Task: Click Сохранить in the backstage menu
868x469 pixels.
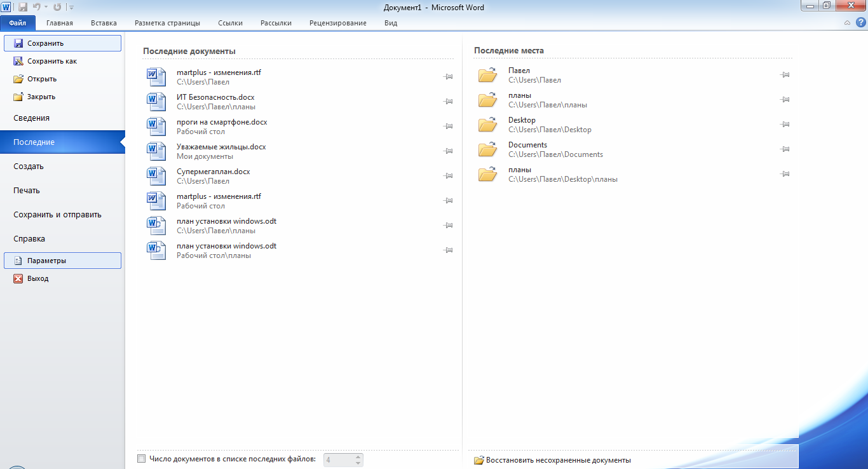Action: (62, 43)
